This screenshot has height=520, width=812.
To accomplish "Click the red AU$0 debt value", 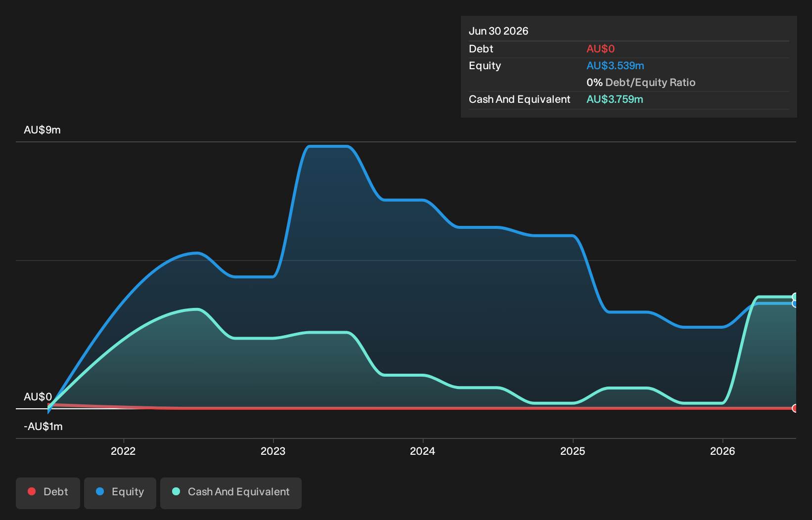I will coord(600,49).
